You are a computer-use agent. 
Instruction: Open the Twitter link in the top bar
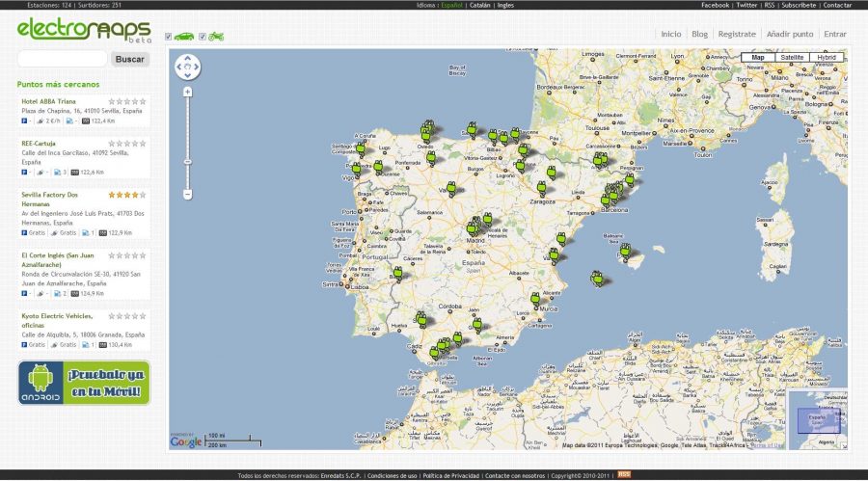point(746,5)
